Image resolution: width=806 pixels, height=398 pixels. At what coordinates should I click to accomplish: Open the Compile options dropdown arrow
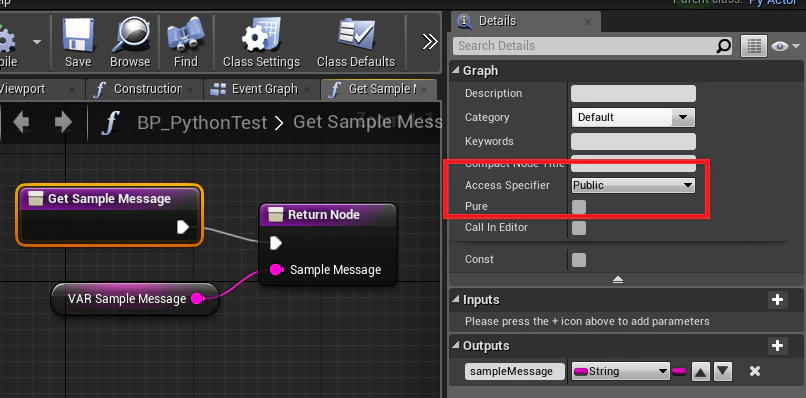36,42
